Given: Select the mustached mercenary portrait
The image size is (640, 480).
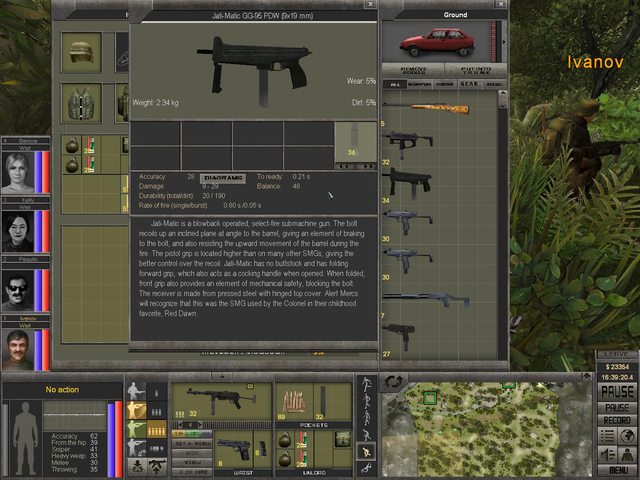Looking at the screenshot, I should click(18, 350).
